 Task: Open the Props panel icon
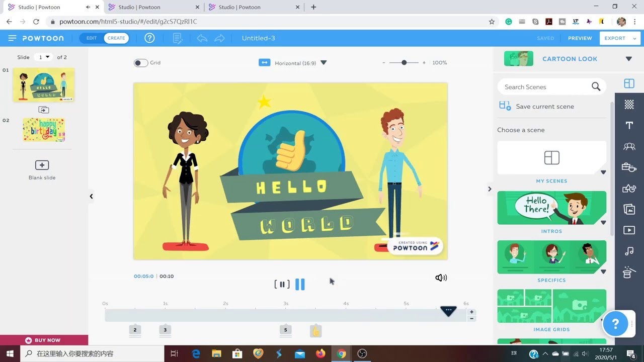tap(629, 167)
